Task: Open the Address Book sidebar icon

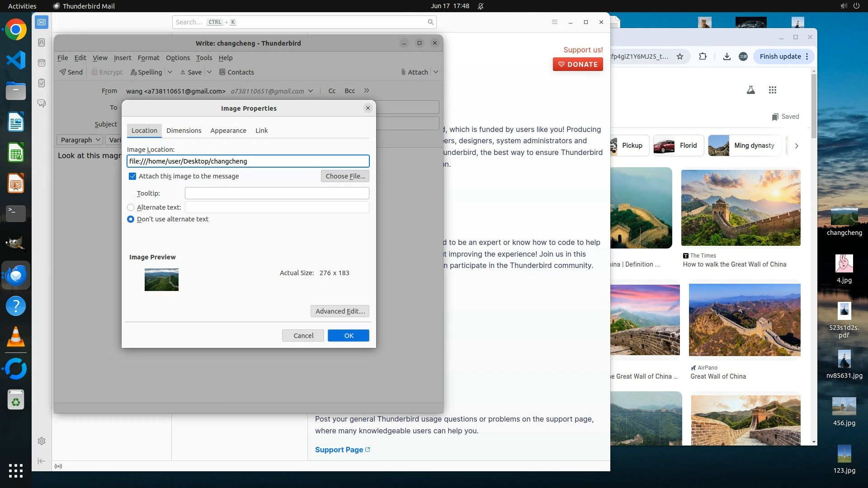Action: [x=42, y=42]
